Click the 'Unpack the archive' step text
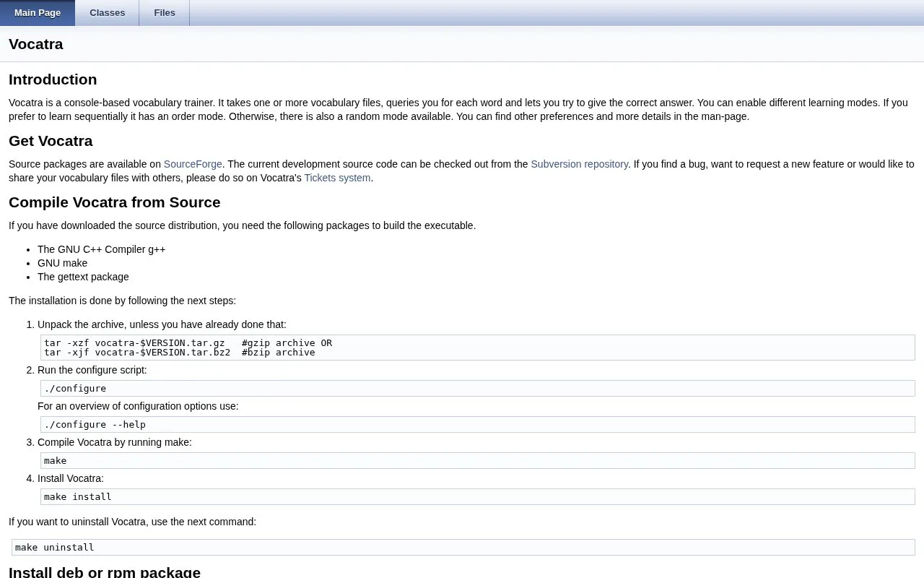Viewport: 924px width, 578px height. point(162,324)
